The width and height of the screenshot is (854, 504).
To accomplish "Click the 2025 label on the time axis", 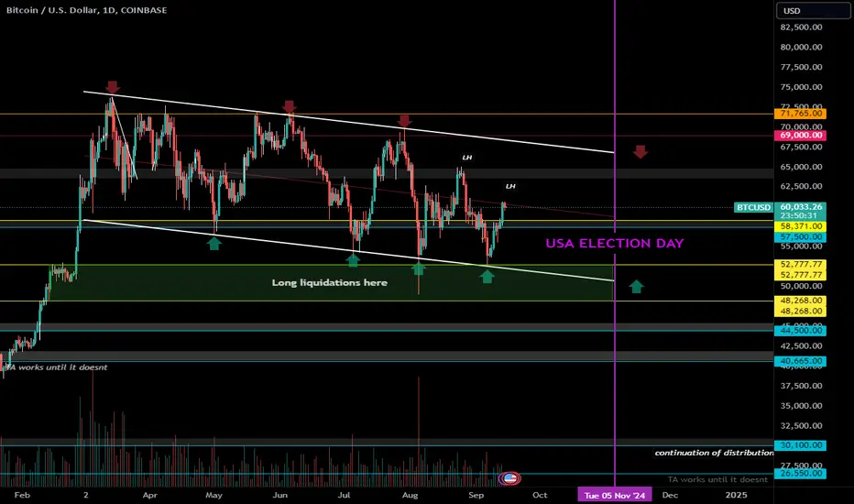I will click(x=737, y=495).
